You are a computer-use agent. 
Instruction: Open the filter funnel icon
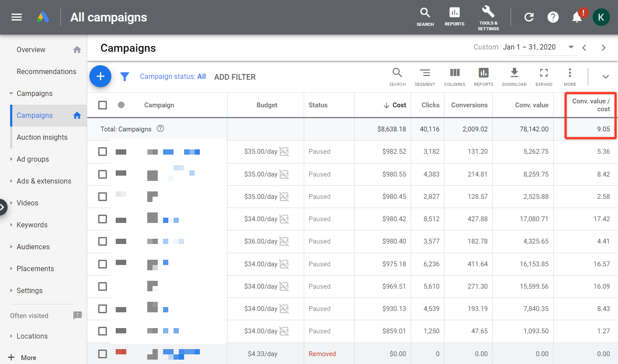(125, 77)
